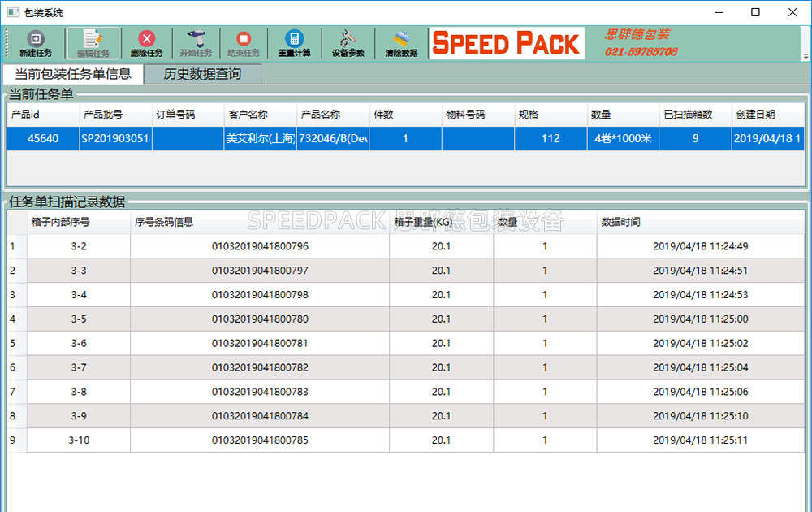This screenshot has width=812, height=512.
Task: Click the 删除任务 (Delete Task) red X icon
Action: pos(146,42)
